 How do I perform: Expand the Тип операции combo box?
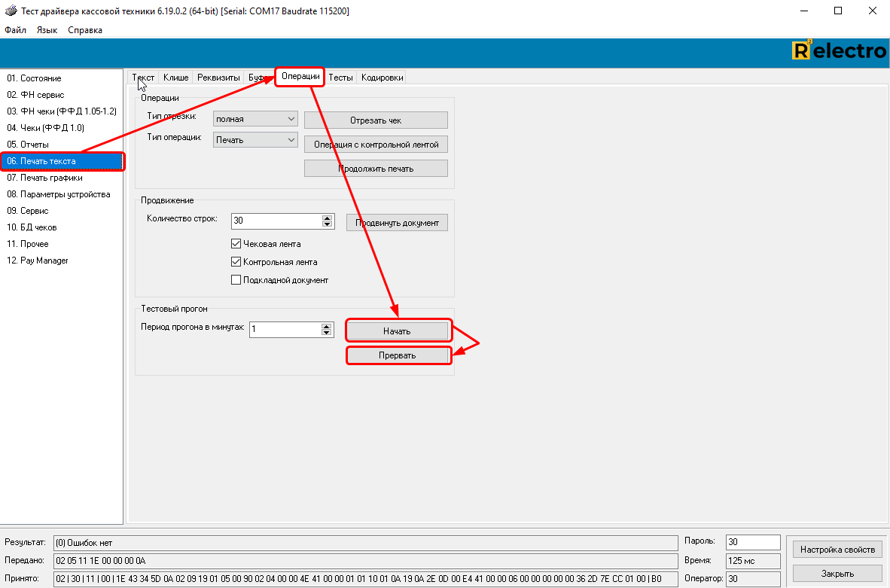coord(255,139)
